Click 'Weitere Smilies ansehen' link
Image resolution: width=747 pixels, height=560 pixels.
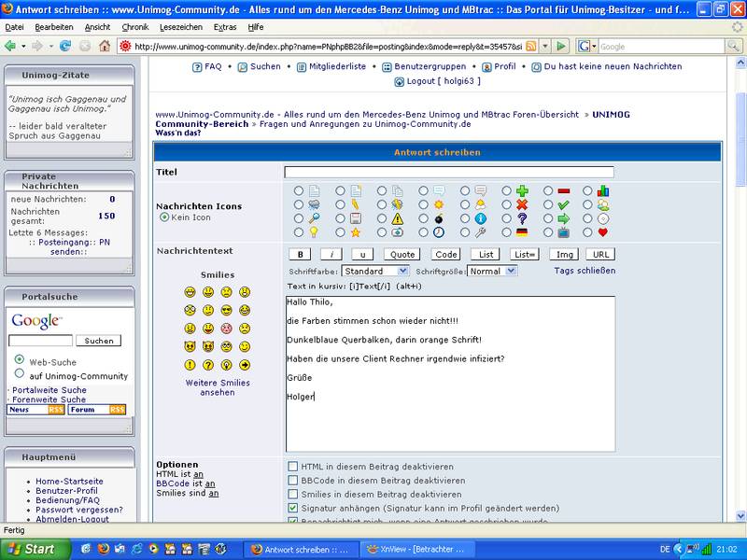[218, 387]
